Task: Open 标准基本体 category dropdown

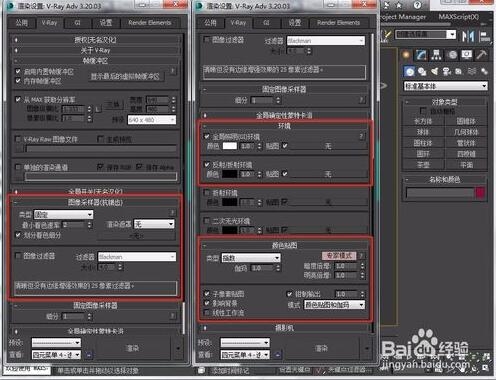Action: pyautogui.click(x=446, y=86)
